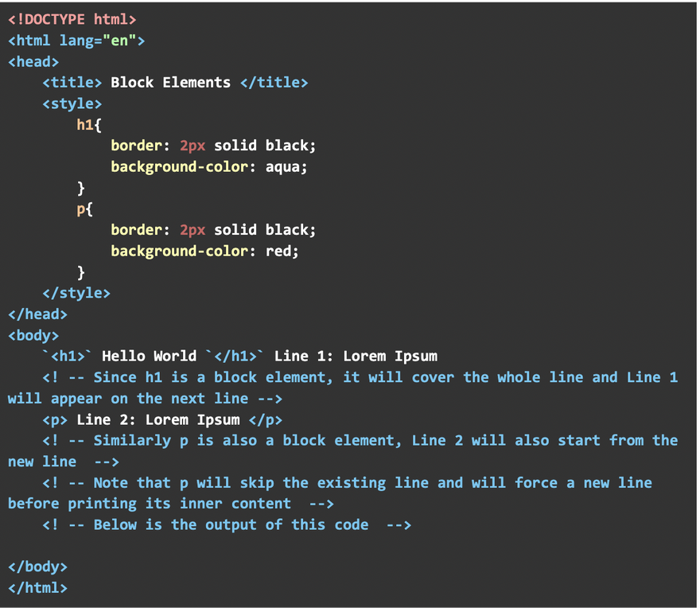Click the "Hello World" heading text
This screenshot has height=608, width=700.
149,356
